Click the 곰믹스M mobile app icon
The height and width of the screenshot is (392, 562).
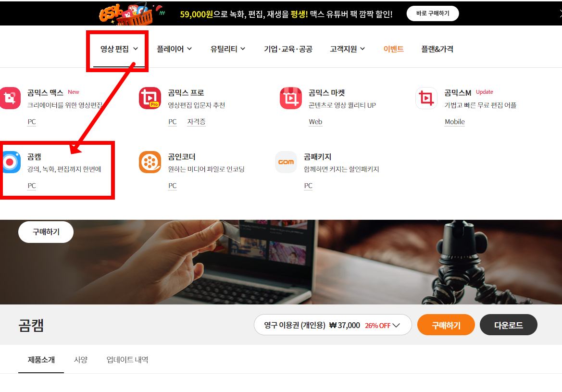click(427, 98)
